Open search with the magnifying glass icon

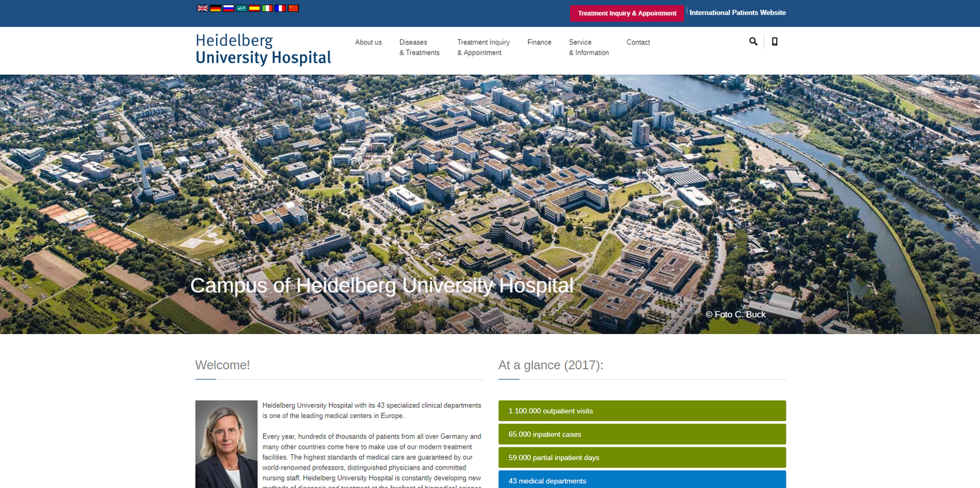pos(753,42)
